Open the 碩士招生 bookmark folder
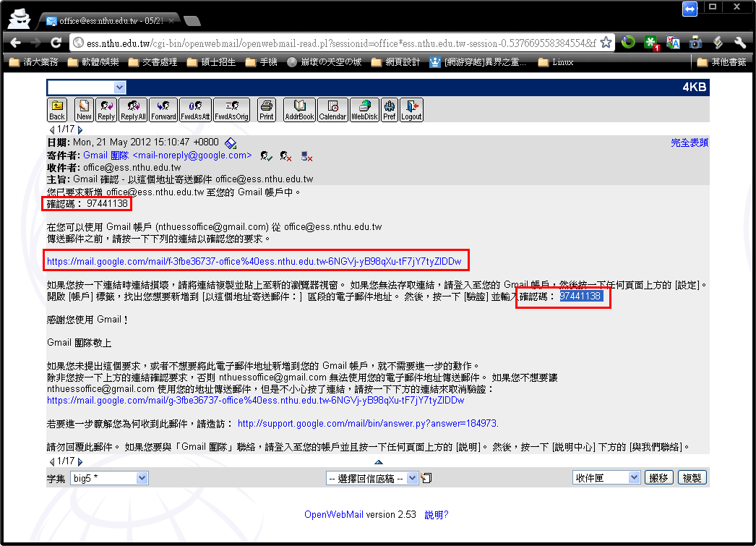This screenshot has width=756, height=546. [x=211, y=62]
